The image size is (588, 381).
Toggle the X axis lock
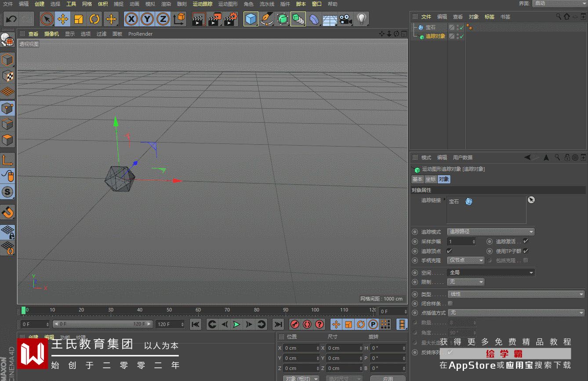(x=131, y=19)
